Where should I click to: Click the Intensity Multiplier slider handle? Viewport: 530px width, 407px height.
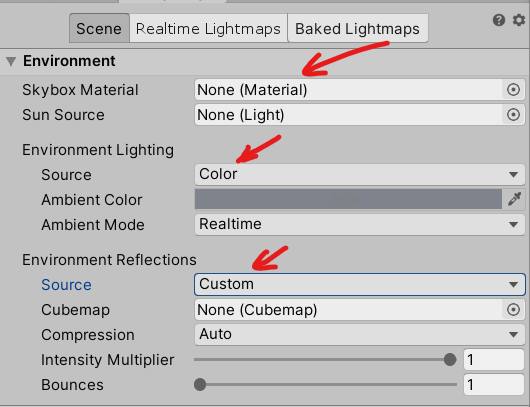450,360
